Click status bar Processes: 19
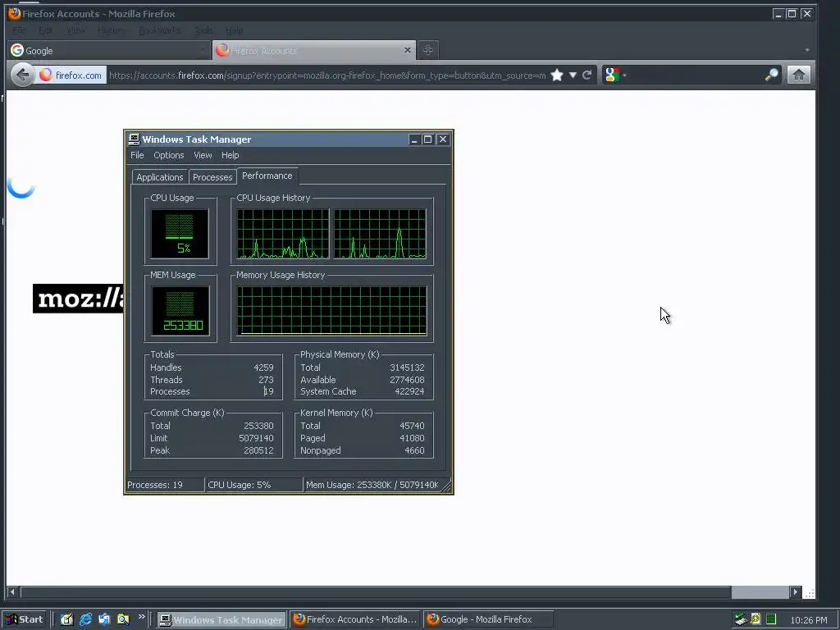 coord(164,485)
